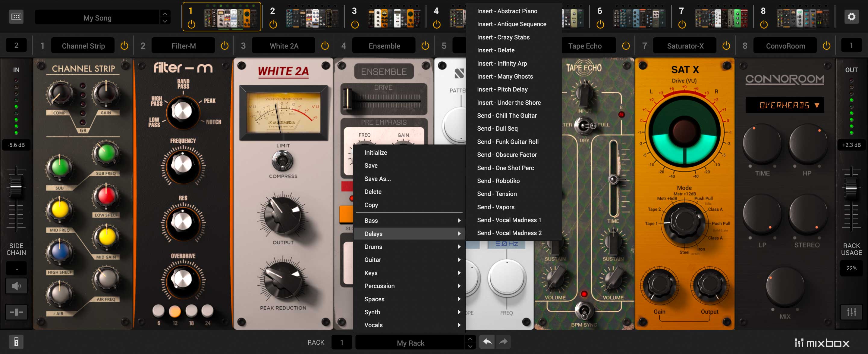Viewport: 868px width, 354px height.
Task: Open the settings gear in the top-right corner
Action: (851, 16)
